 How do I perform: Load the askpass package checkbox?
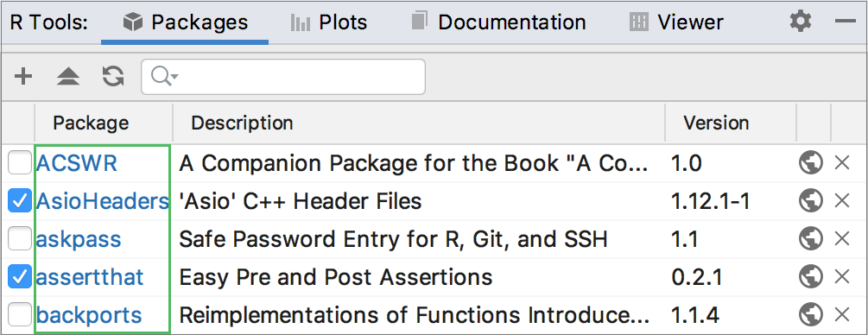pyautogui.click(x=20, y=239)
